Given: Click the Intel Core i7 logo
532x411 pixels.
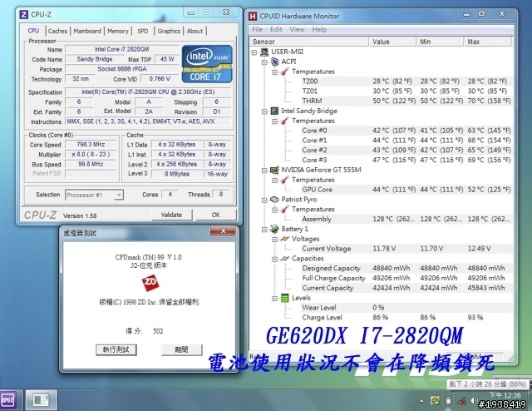Looking at the screenshot, I should tap(207, 64).
